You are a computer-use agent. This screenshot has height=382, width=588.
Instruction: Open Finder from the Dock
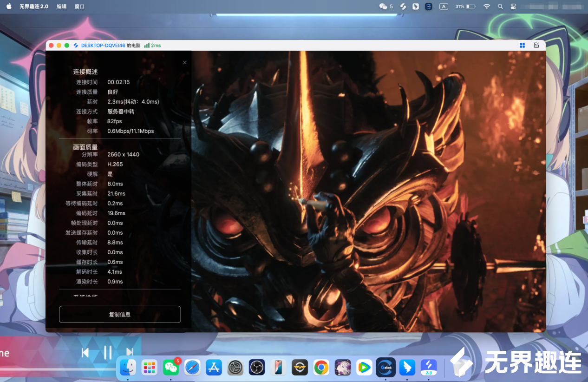point(128,368)
